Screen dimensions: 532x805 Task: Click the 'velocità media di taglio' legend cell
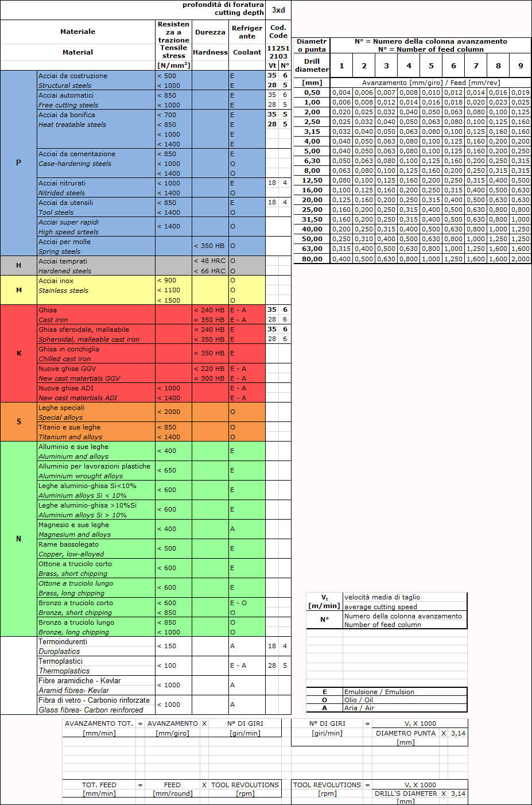click(x=405, y=598)
